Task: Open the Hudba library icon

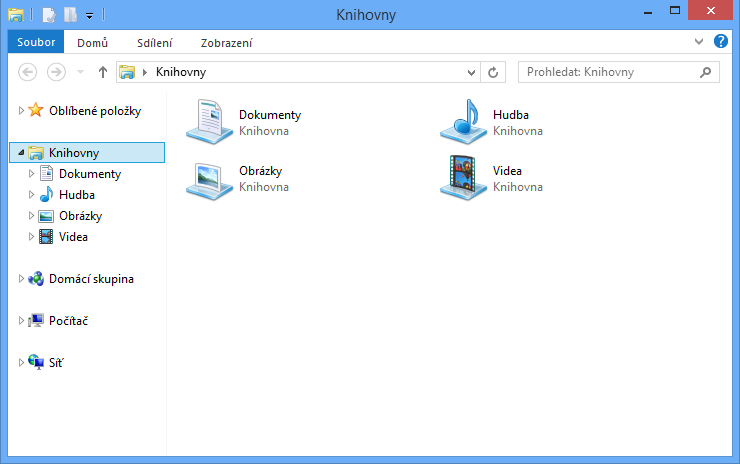Action: coord(463,122)
